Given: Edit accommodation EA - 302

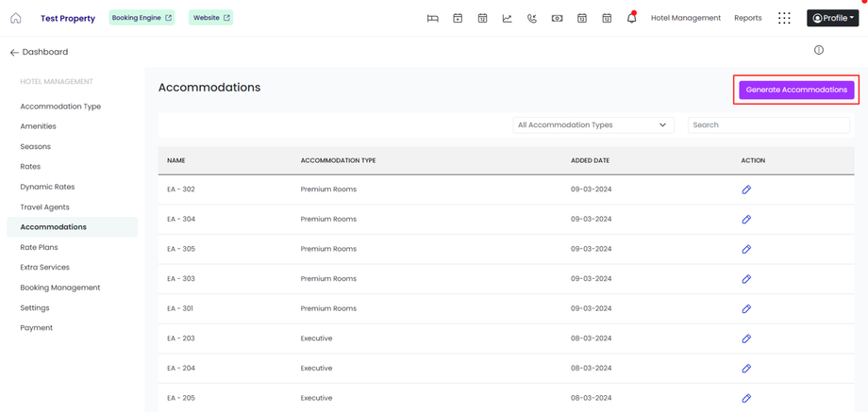Looking at the screenshot, I should [x=746, y=190].
